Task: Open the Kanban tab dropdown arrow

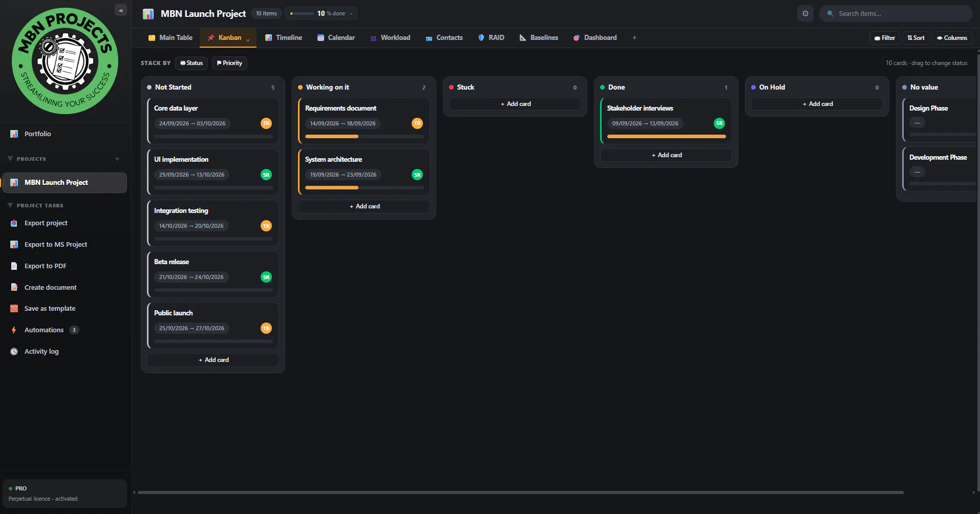Action: (248, 39)
